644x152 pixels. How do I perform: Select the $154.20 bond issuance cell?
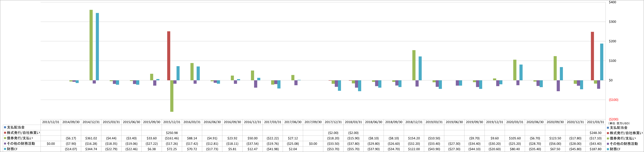coord(414,138)
